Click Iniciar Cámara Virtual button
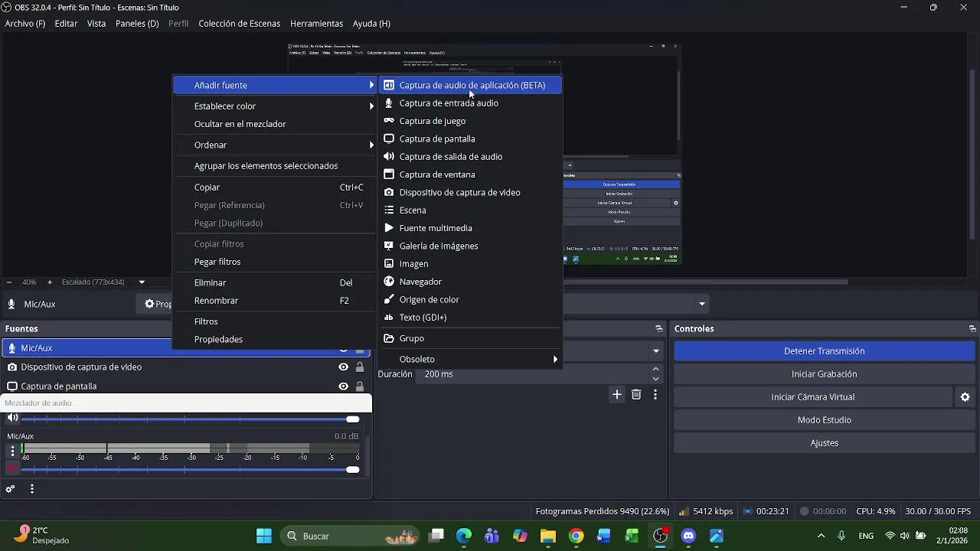Image resolution: width=980 pixels, height=551 pixels. pyautogui.click(x=812, y=397)
